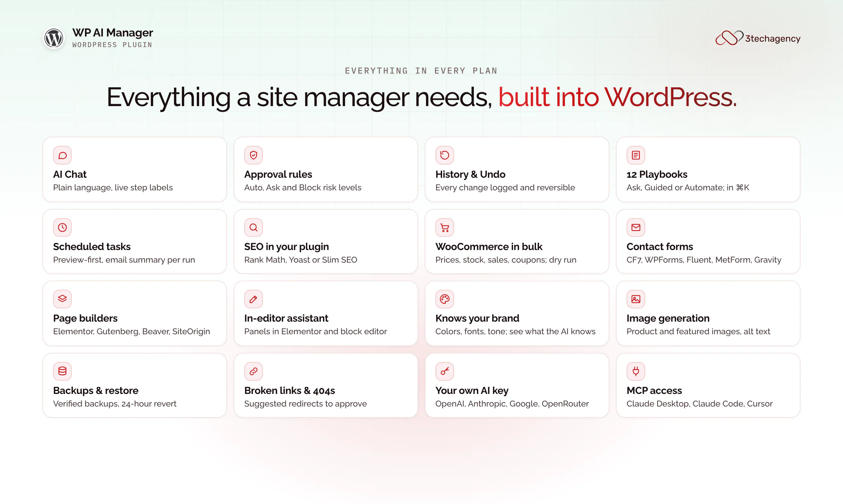Click the Page builders layers icon
The image size is (843, 504).
tap(62, 299)
